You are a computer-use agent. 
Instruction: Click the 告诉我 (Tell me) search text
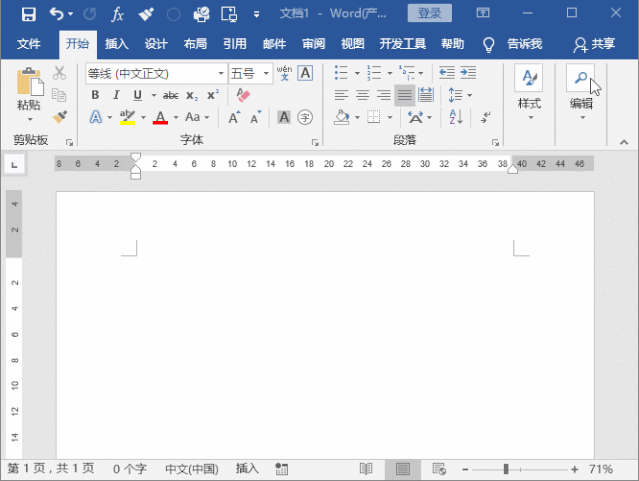524,44
